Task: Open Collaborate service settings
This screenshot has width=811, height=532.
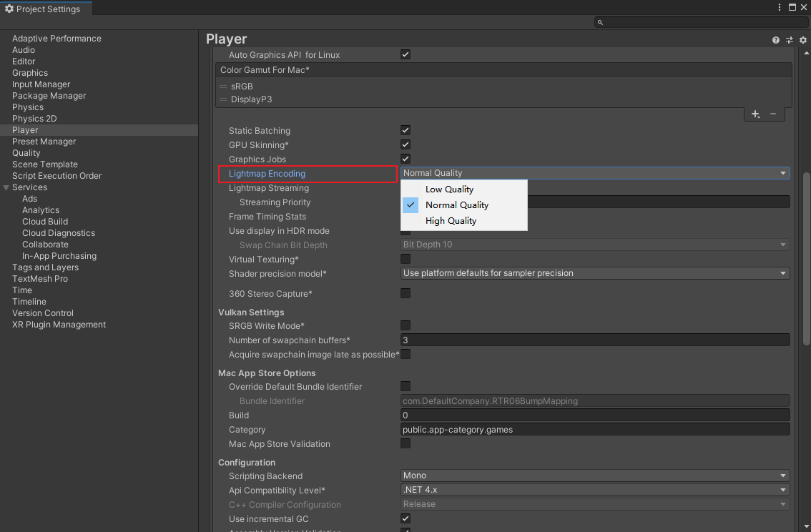Action: click(46, 245)
